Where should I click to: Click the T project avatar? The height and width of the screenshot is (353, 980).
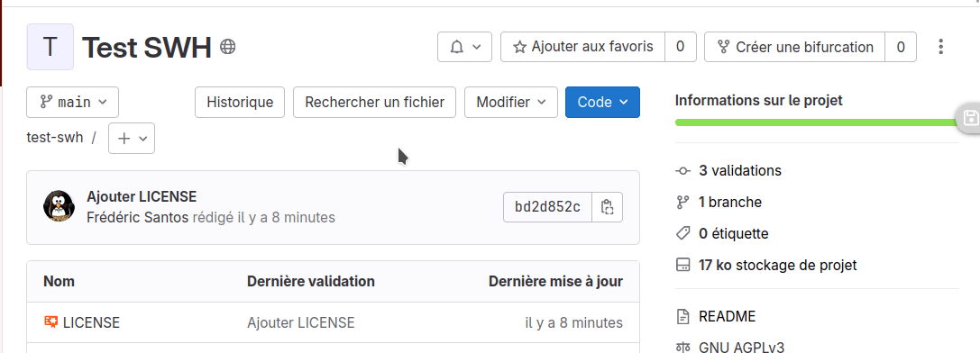tap(50, 47)
